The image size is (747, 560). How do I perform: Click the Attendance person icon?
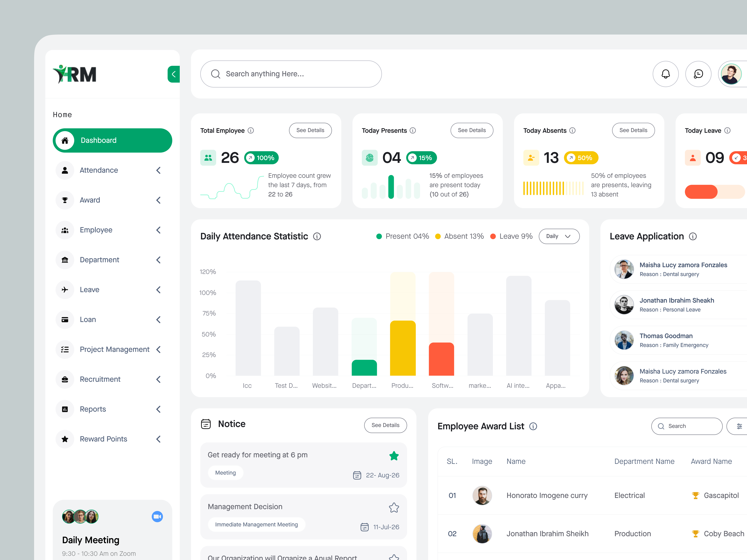(65, 170)
